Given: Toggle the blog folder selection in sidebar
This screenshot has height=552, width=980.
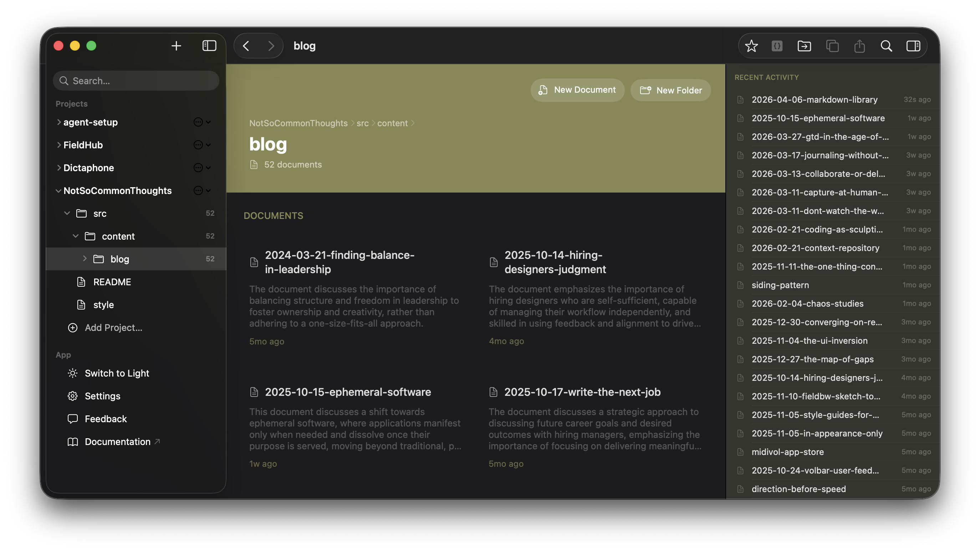Looking at the screenshot, I should coord(120,259).
